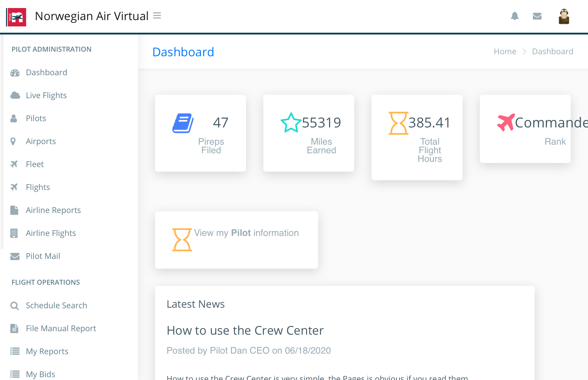The width and height of the screenshot is (588, 380).
Task: Click the hourglass icon beside 385.41
Action: [x=399, y=123]
